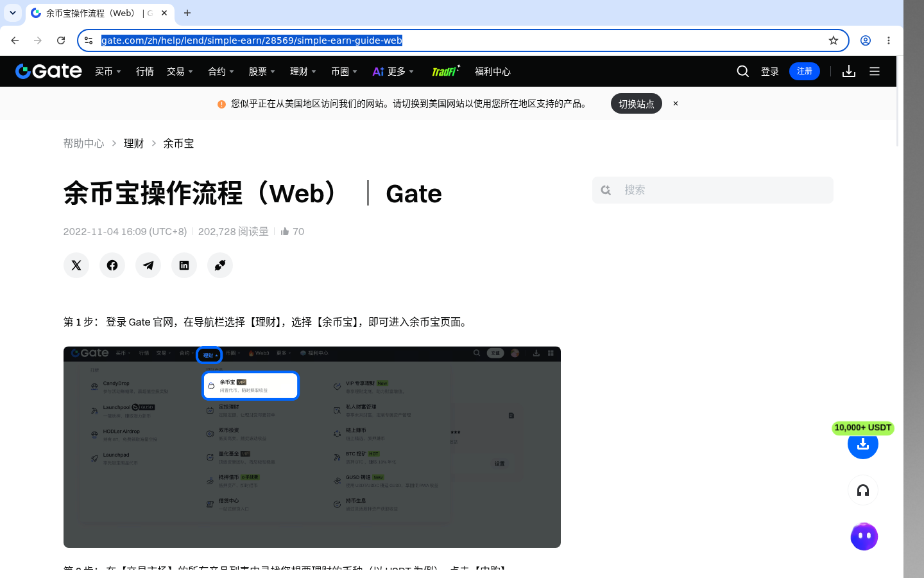924x578 pixels.
Task: Click the page vertical scrollbar
Action: pos(898,101)
